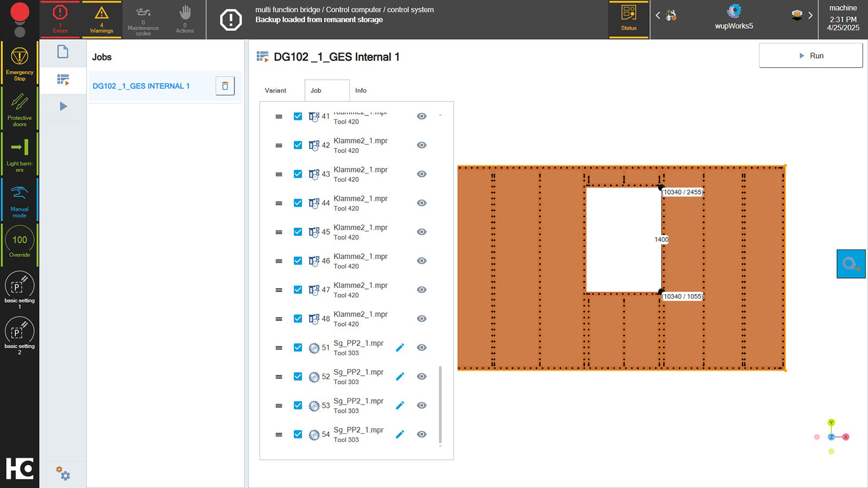Click the red X axis handle
This screenshot has height=488, width=868.
845,437
